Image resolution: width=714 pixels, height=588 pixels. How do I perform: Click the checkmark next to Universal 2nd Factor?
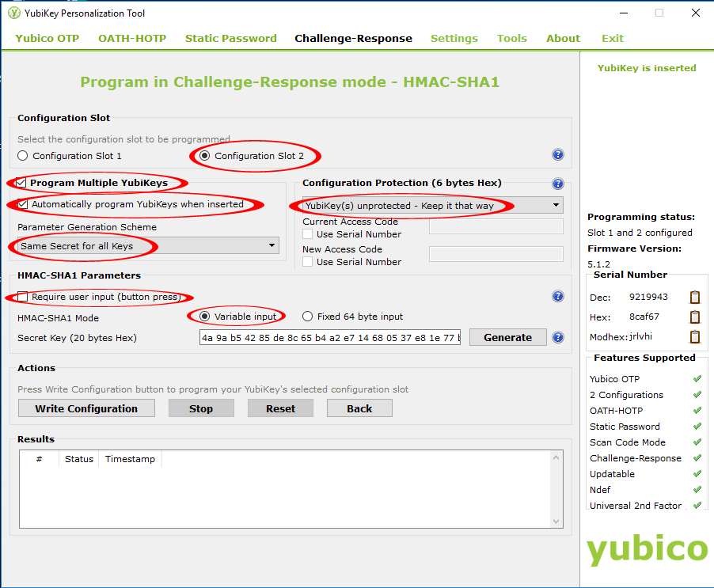click(697, 505)
